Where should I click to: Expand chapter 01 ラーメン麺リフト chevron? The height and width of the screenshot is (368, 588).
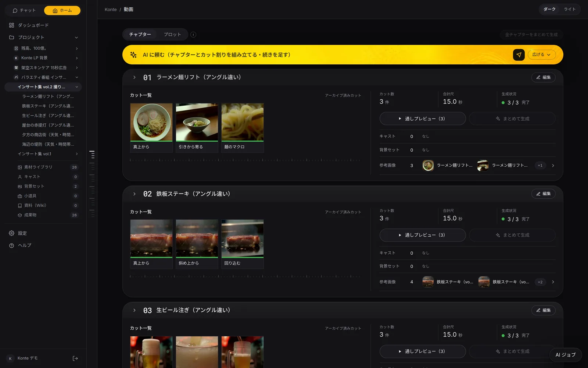pos(135,77)
